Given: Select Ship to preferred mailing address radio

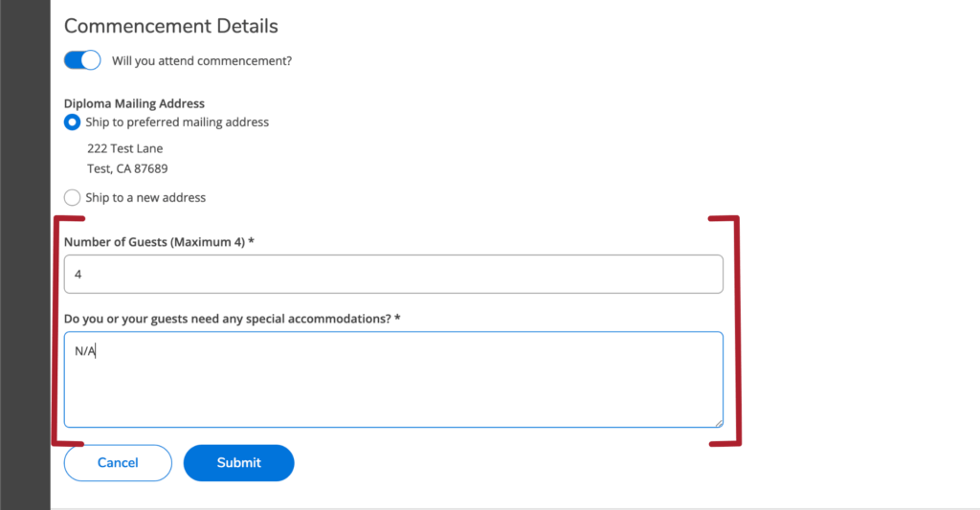Looking at the screenshot, I should tap(72, 122).
